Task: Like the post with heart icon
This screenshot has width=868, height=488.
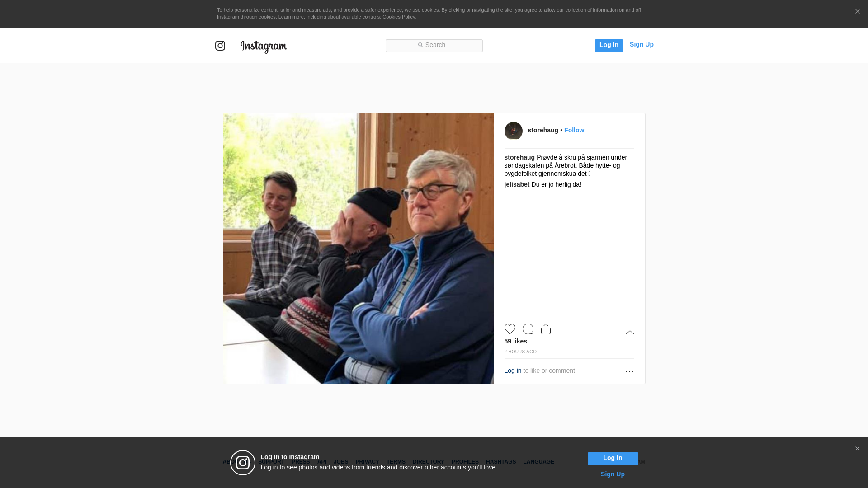Action: [510, 329]
